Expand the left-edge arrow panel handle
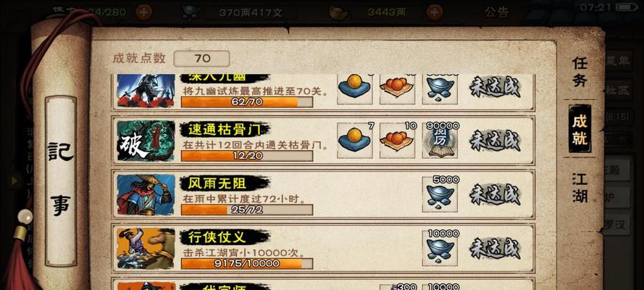Viewport: 644px width, 290px height. [16, 180]
